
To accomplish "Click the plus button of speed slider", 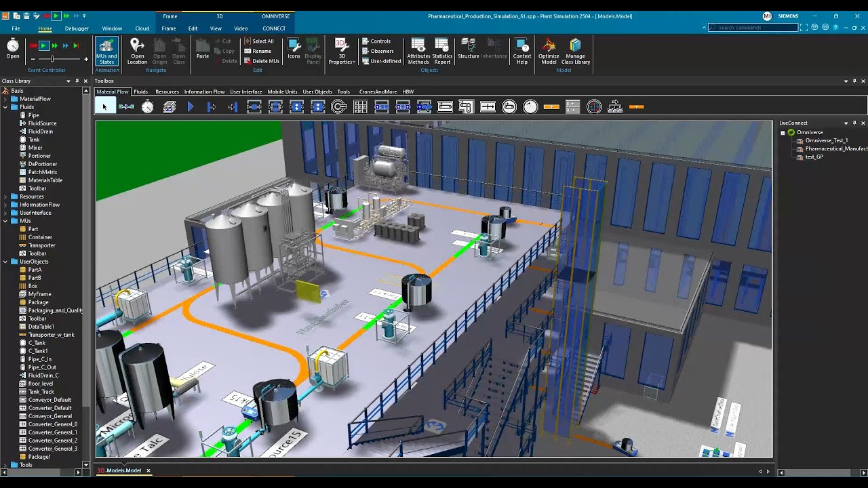I will pos(86,59).
